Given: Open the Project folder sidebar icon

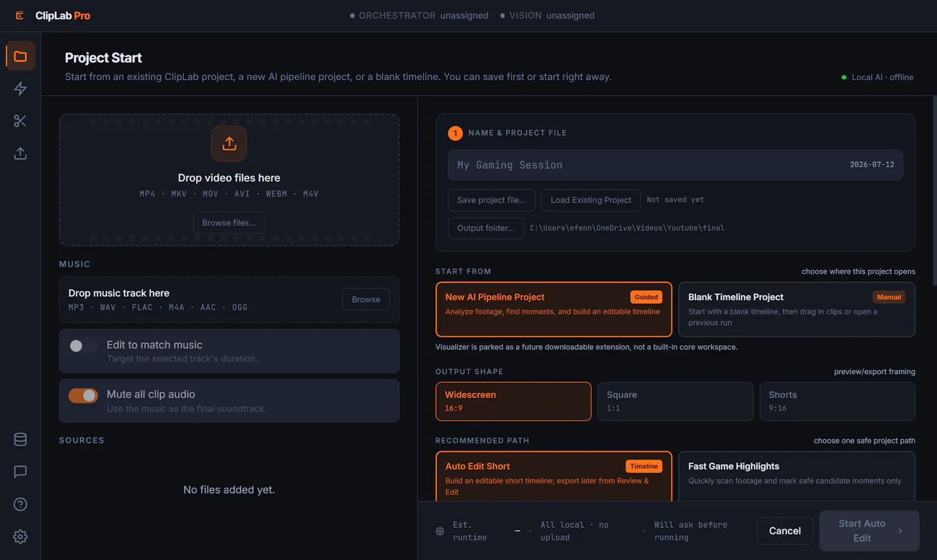Looking at the screenshot, I should pos(20,56).
